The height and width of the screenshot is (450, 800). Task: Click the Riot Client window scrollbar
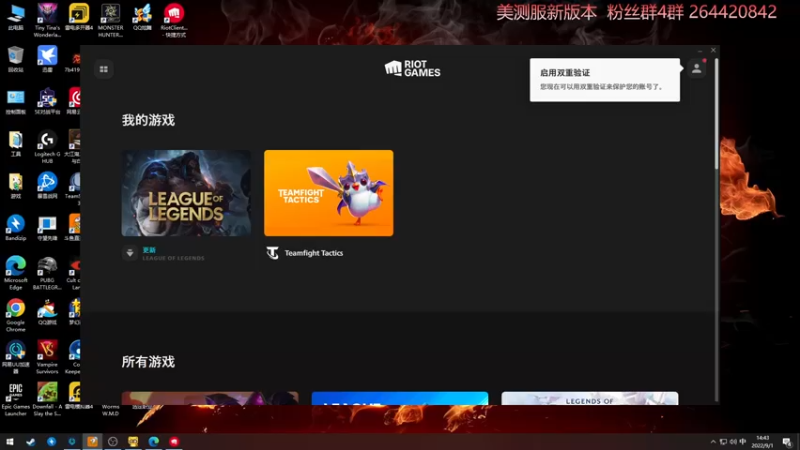(716, 113)
